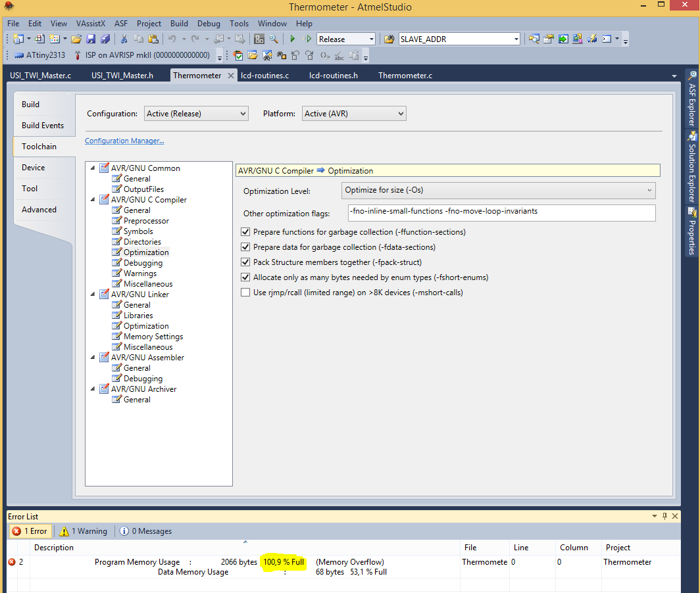This screenshot has height=593, width=700.
Task: Open ISP on AVRISP mkII tool setting
Action: pos(142,55)
